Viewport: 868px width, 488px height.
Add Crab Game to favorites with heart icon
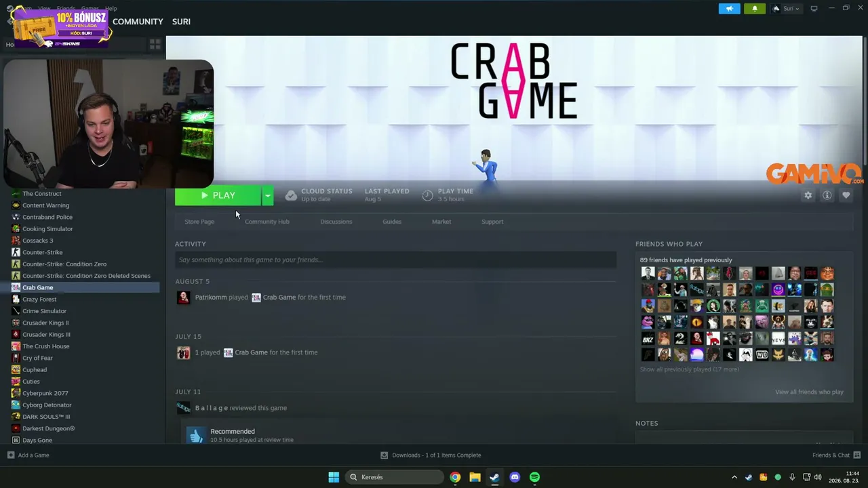pos(846,195)
